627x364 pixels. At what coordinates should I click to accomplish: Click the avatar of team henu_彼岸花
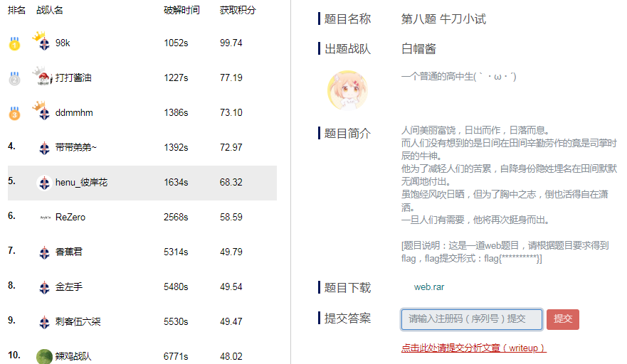pyautogui.click(x=44, y=183)
